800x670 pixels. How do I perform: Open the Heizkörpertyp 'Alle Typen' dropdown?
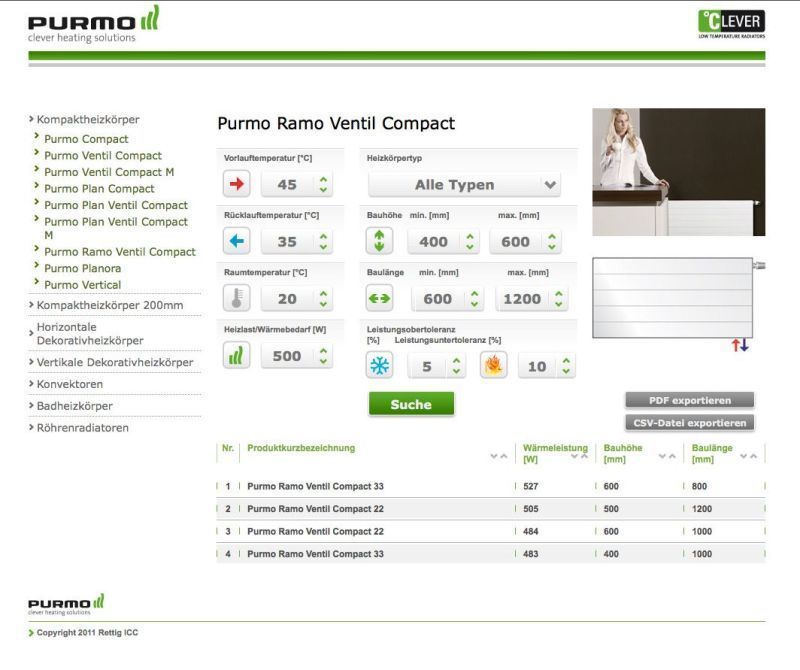tap(464, 185)
